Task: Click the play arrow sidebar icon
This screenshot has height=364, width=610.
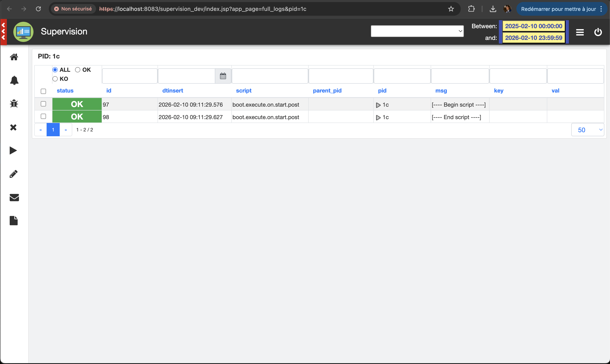Action: tap(13, 150)
